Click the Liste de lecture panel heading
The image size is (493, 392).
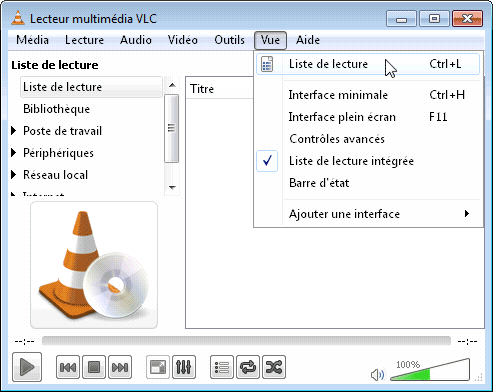click(x=55, y=65)
